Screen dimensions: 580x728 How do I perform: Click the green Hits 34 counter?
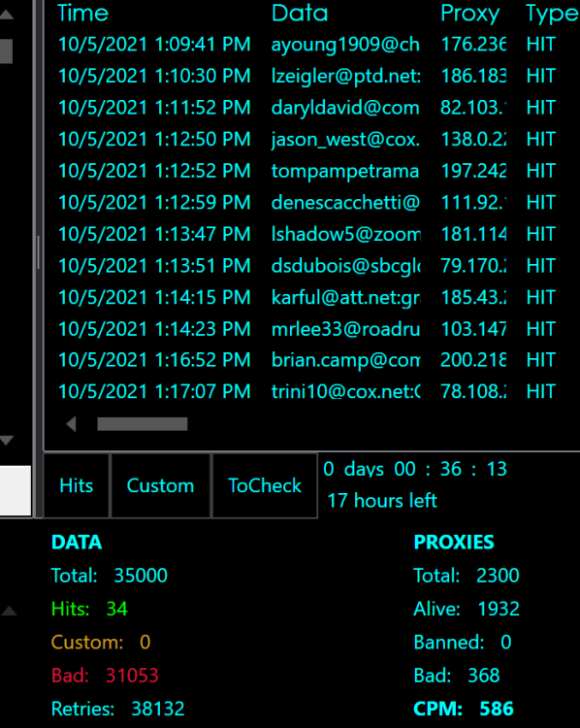click(89, 609)
